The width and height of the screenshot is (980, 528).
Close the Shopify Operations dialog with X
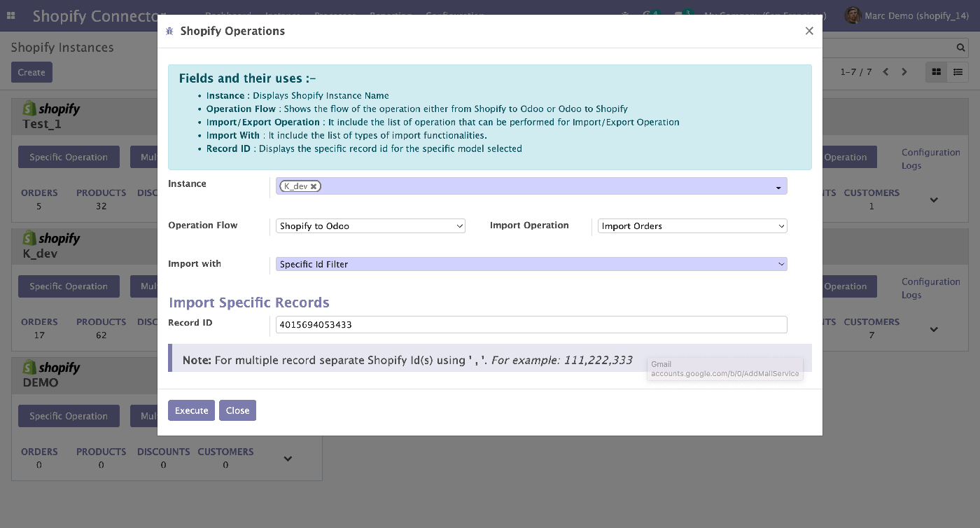809,31
